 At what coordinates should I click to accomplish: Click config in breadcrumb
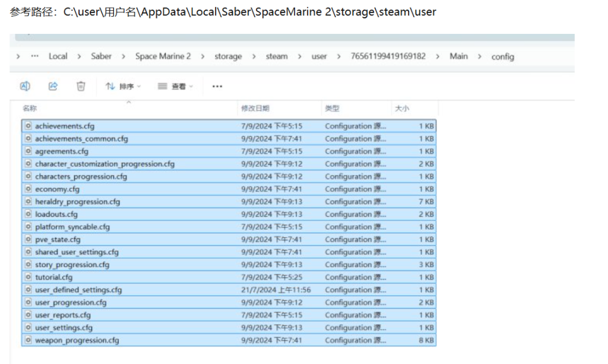click(x=502, y=56)
